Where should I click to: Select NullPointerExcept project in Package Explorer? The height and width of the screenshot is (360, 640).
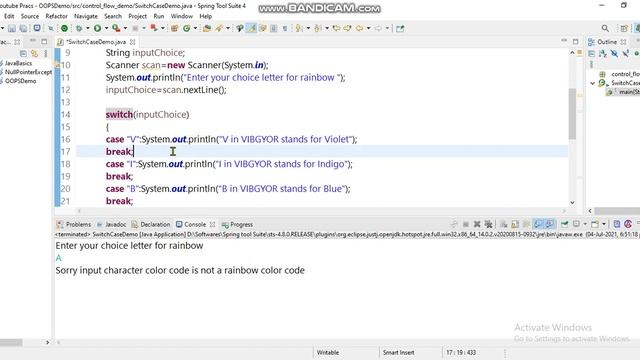pyautogui.click(x=28, y=72)
